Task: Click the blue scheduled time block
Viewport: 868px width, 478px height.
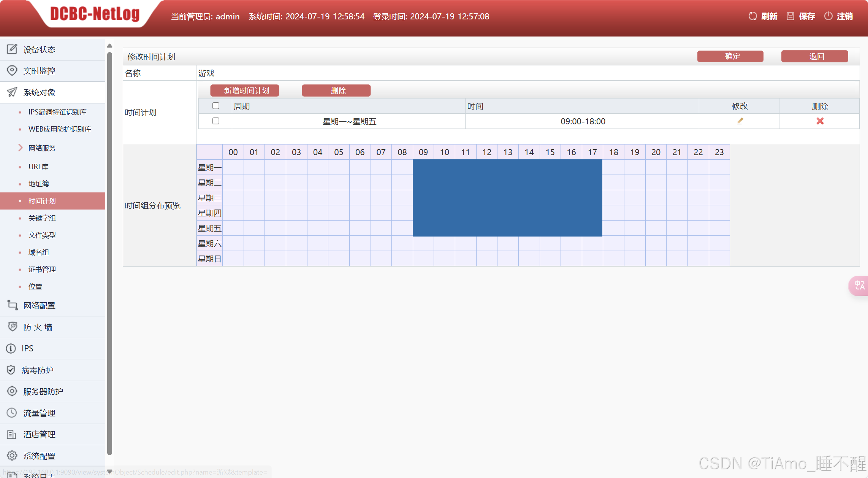Action: tap(508, 198)
